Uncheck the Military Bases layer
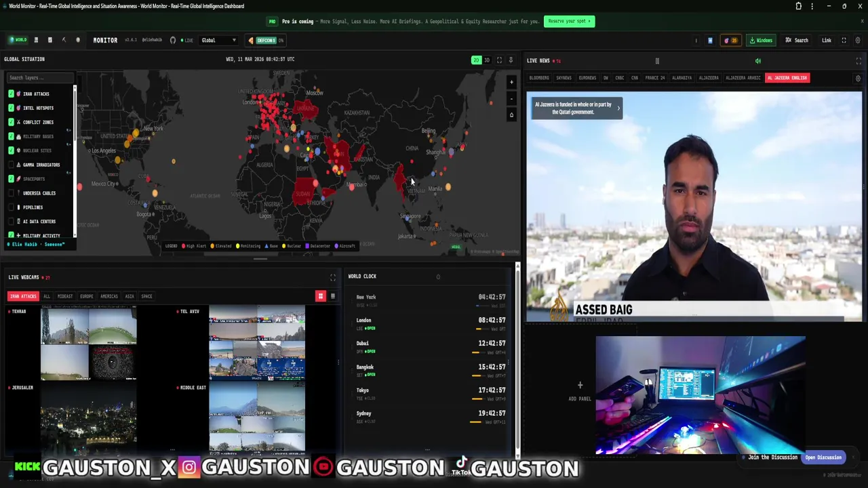868x488 pixels. pos(11,136)
